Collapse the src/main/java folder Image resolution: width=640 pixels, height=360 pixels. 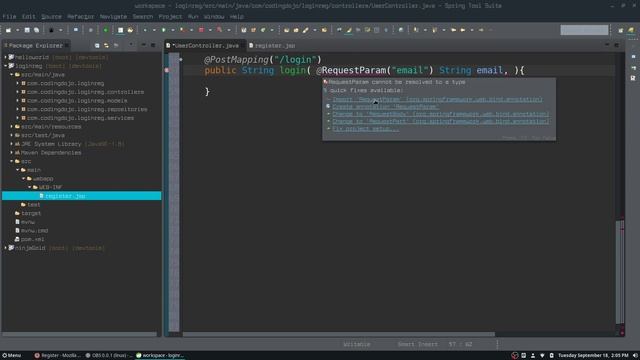click(11, 75)
